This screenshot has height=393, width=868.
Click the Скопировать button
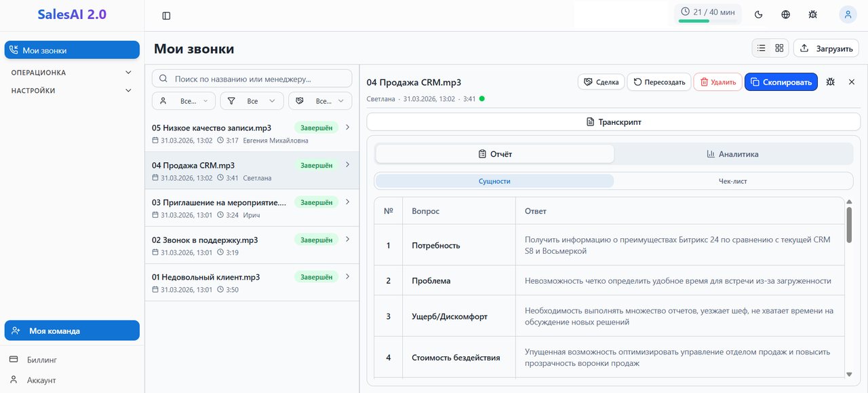coord(781,82)
